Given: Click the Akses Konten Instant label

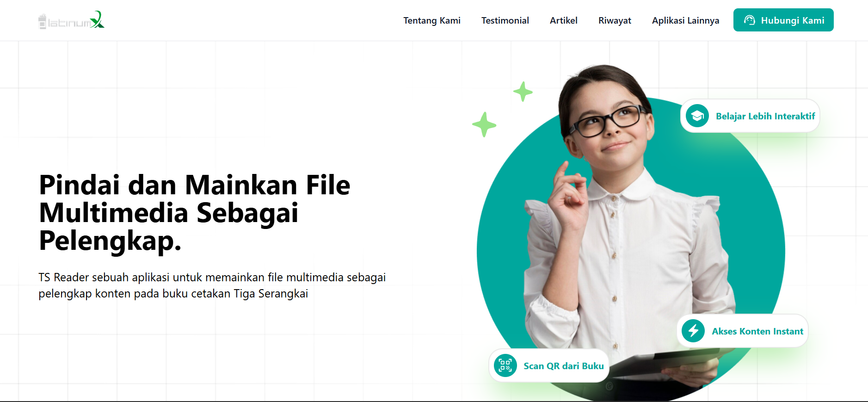Looking at the screenshot, I should click(757, 331).
